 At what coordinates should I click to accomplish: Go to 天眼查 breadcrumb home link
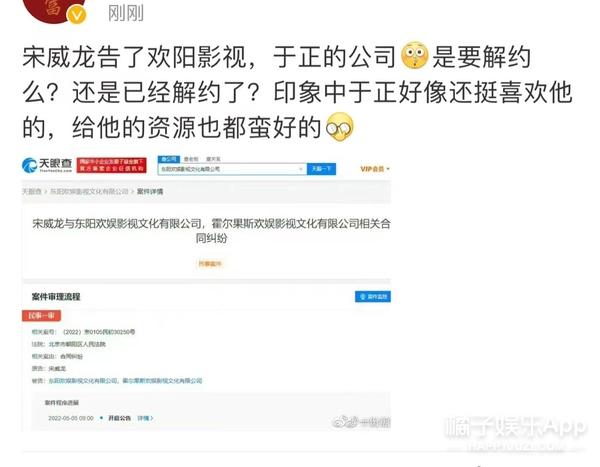pos(32,191)
